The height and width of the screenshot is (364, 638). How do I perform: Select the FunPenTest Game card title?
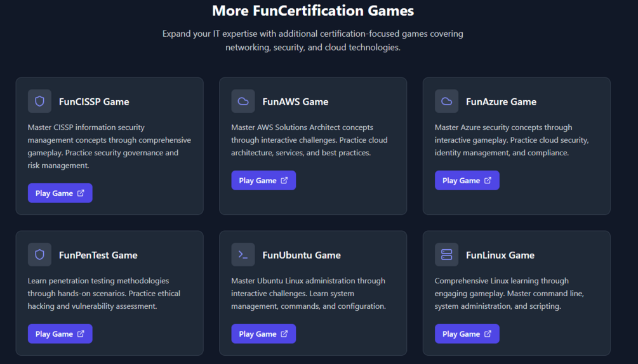click(98, 255)
